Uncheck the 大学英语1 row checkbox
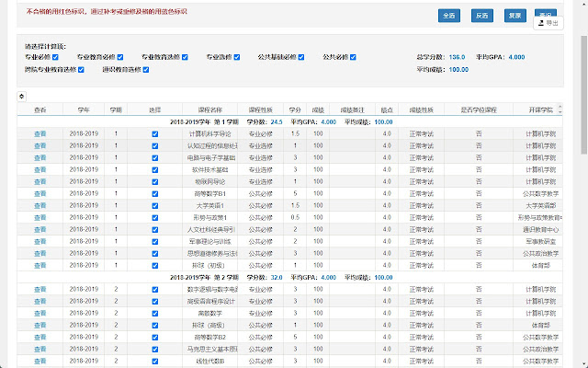Image resolution: width=588 pixels, height=368 pixels. [155, 206]
